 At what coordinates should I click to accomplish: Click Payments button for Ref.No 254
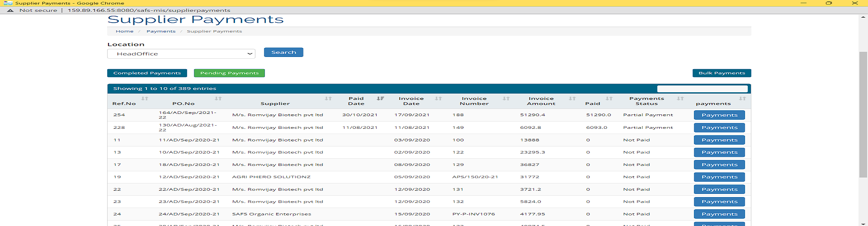(719, 115)
